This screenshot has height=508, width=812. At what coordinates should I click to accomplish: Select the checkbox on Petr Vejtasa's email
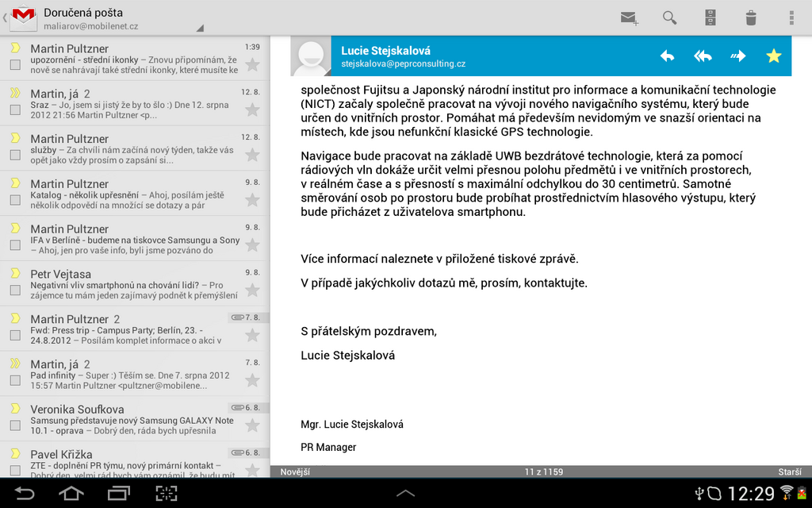tap(13, 288)
